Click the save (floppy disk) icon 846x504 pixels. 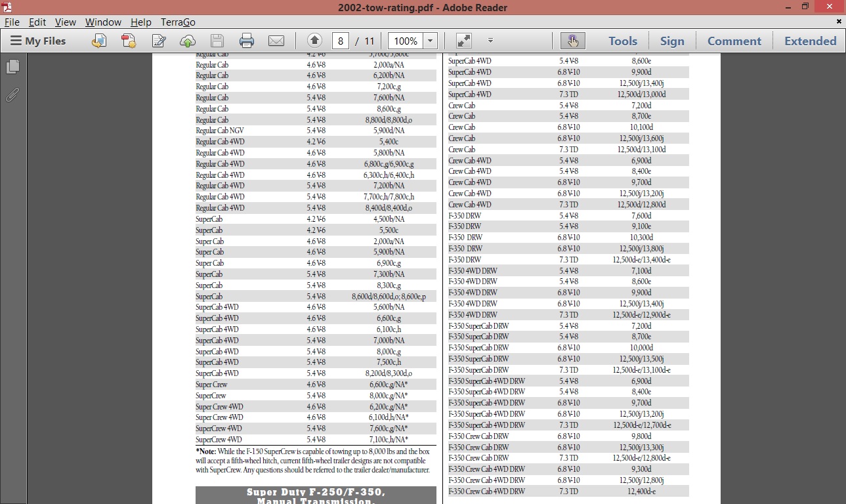pyautogui.click(x=217, y=41)
